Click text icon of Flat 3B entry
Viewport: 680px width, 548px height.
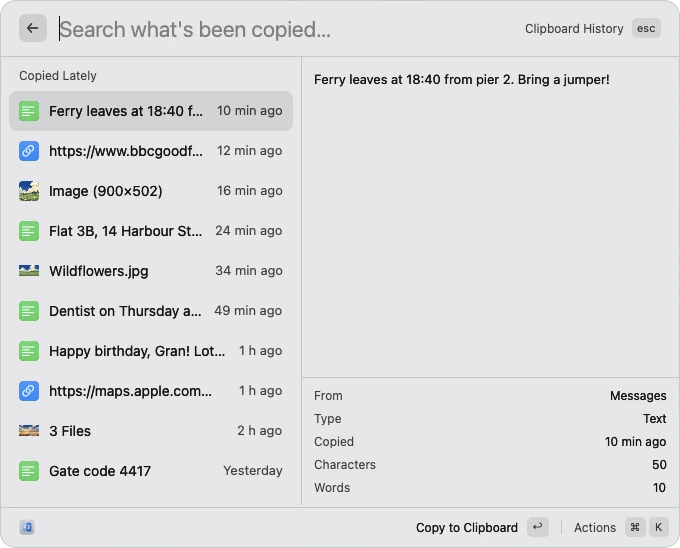coord(29,231)
